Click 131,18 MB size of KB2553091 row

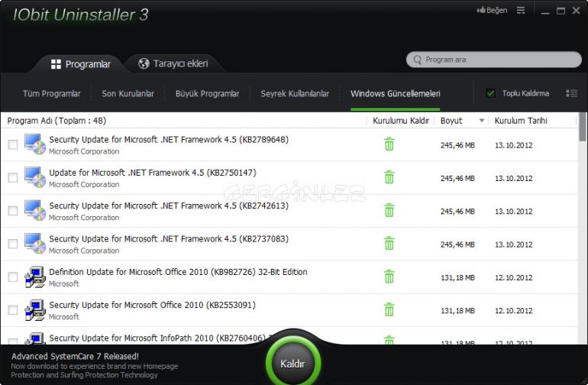tap(457, 311)
